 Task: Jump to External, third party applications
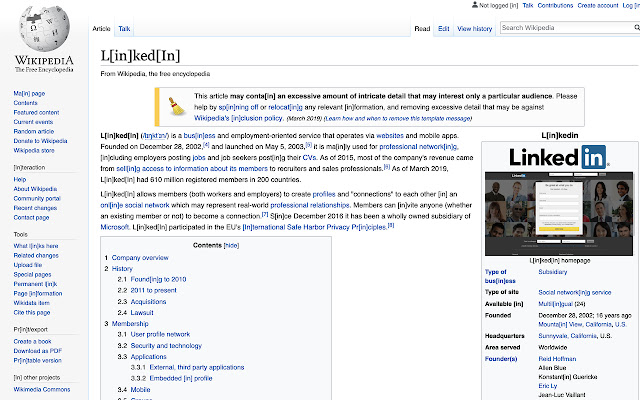(197, 367)
